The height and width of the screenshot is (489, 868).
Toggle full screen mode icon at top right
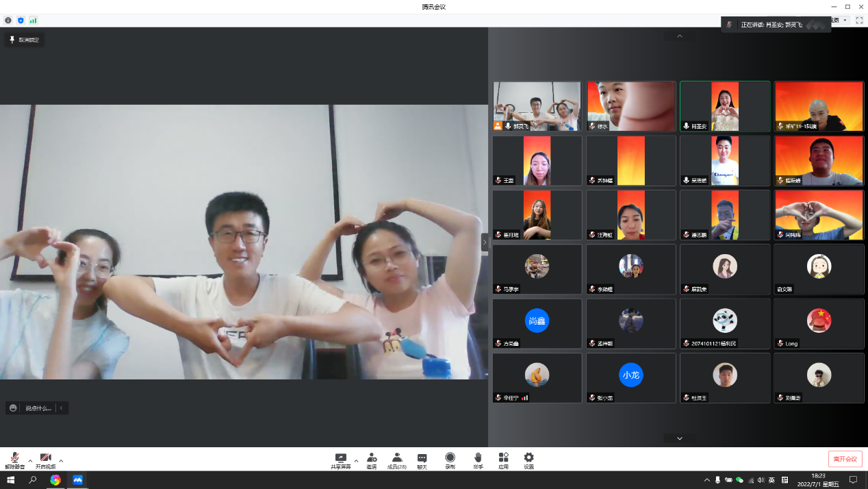click(859, 21)
